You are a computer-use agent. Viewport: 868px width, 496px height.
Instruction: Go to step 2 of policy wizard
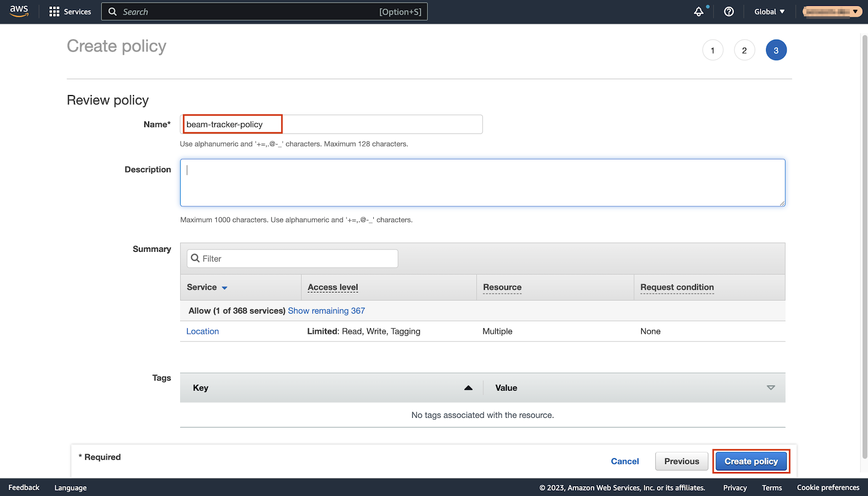(x=744, y=50)
